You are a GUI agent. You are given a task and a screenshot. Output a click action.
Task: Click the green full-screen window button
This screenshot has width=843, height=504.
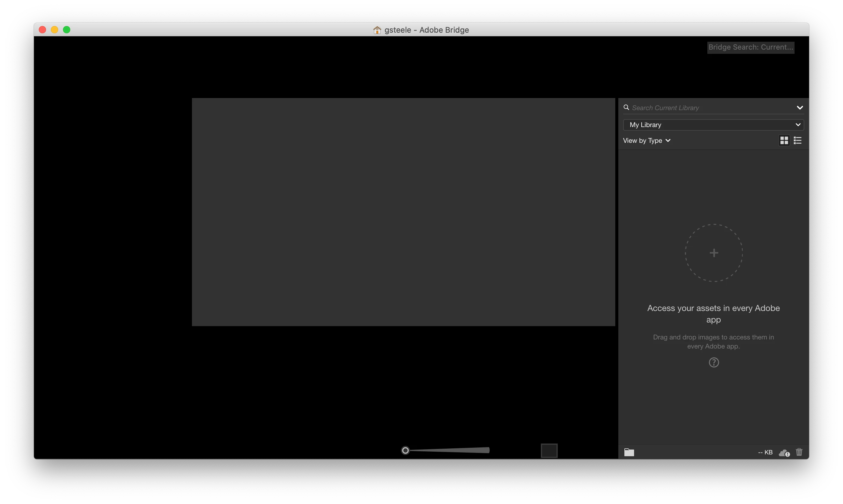(x=67, y=30)
